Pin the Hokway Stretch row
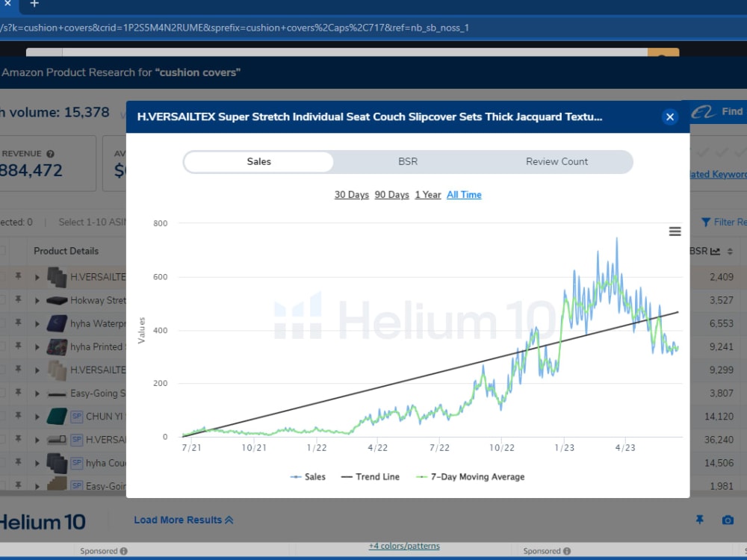The height and width of the screenshot is (560, 747). [18, 299]
